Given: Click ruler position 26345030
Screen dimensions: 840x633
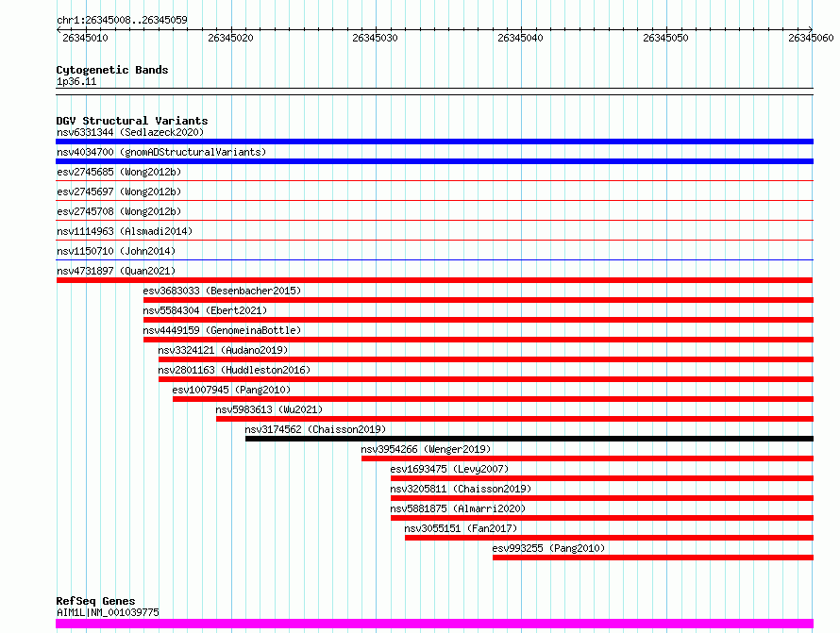Looking at the screenshot, I should [375, 38].
